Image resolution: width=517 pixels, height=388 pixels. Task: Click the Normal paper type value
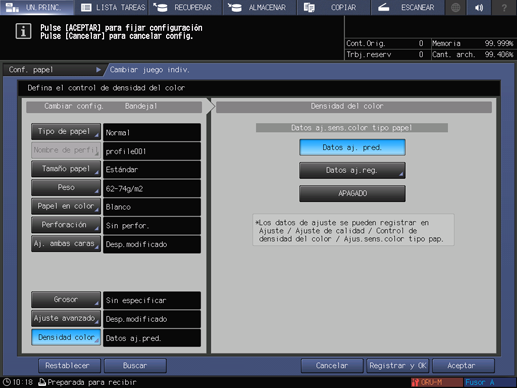(152, 132)
